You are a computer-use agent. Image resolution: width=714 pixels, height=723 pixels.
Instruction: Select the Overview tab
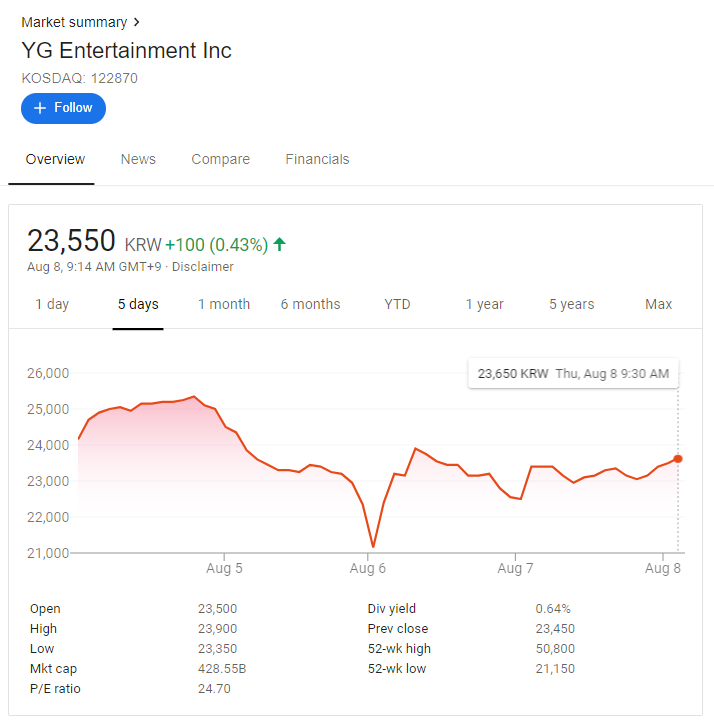55,159
